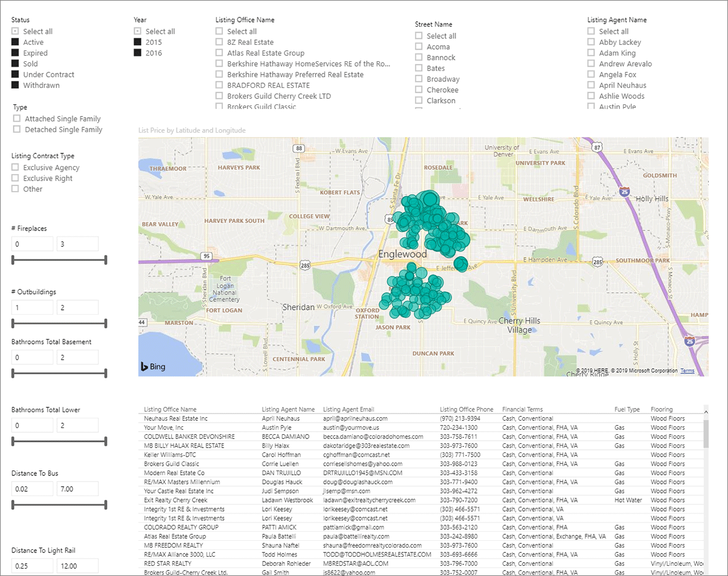Check BRADFORD REAL ESTATE office

pos(220,85)
